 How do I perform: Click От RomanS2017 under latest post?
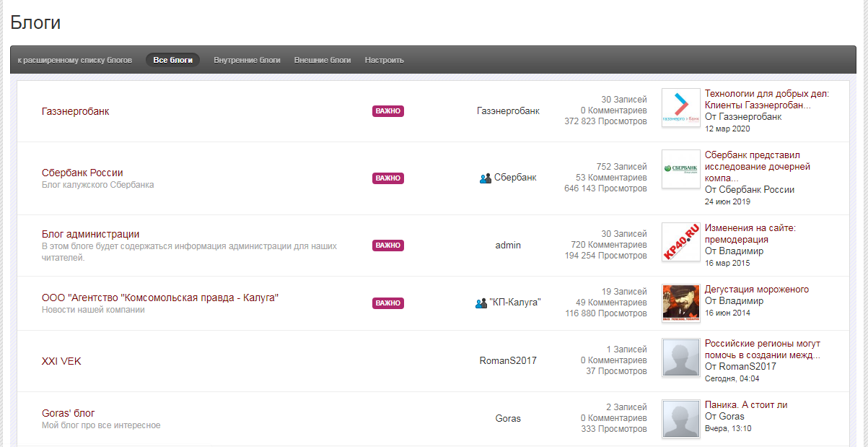[x=740, y=366]
